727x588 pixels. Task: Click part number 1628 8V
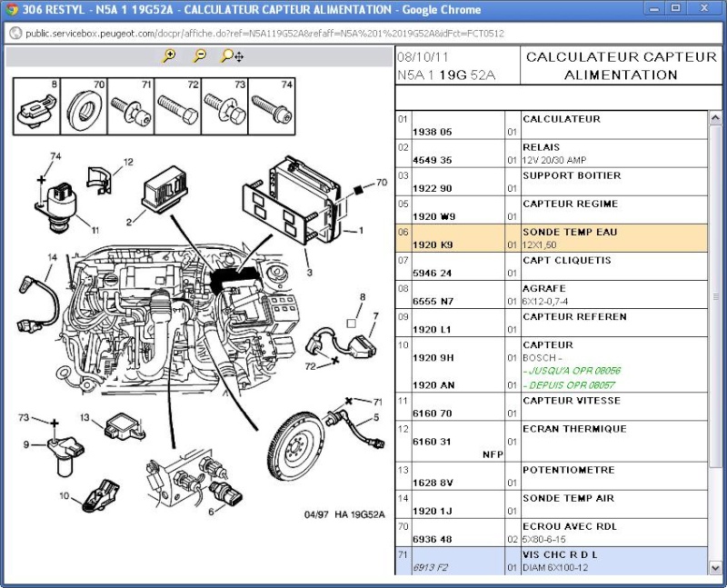click(x=433, y=483)
